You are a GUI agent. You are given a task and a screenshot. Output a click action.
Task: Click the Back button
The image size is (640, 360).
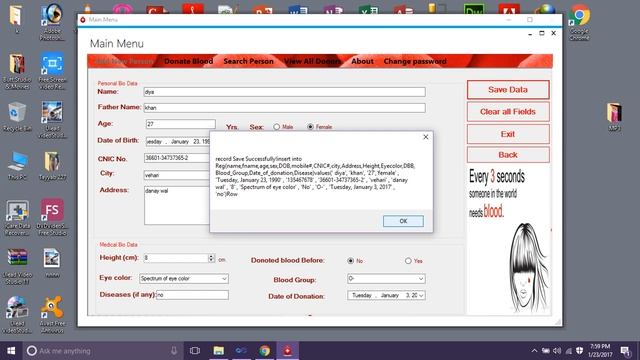508,155
